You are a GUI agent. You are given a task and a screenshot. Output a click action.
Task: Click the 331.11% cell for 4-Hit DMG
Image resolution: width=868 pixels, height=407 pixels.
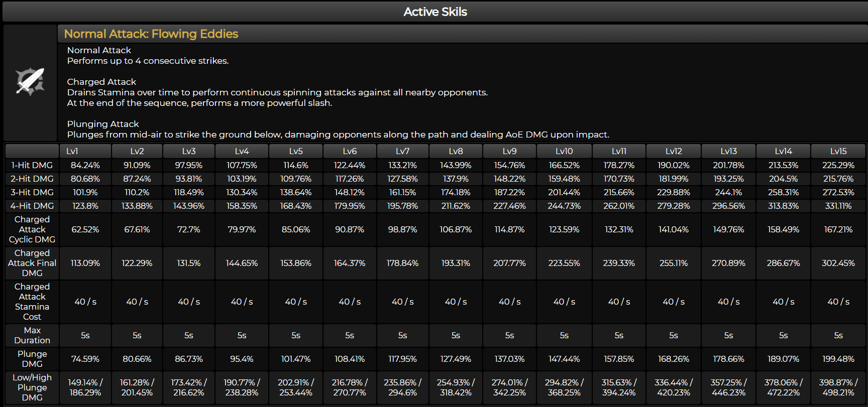838,206
